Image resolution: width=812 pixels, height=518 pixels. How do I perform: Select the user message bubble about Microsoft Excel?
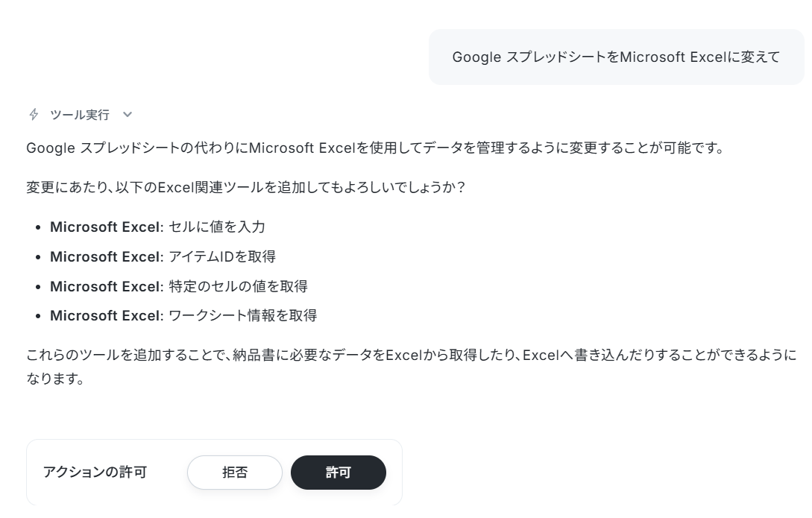(x=616, y=57)
